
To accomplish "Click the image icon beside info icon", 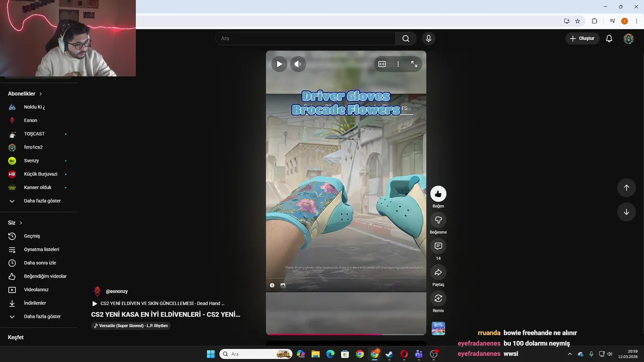I will click(283, 285).
